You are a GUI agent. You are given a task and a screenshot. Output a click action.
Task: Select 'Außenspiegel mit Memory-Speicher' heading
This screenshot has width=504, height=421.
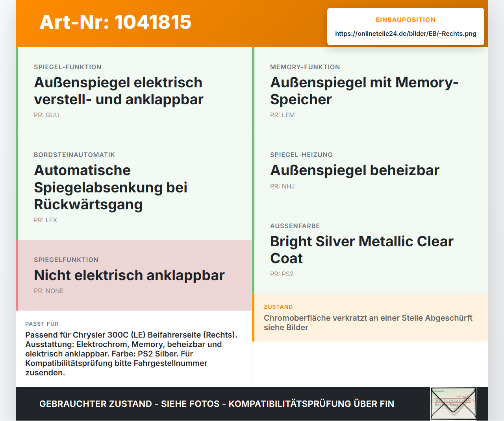(x=364, y=91)
